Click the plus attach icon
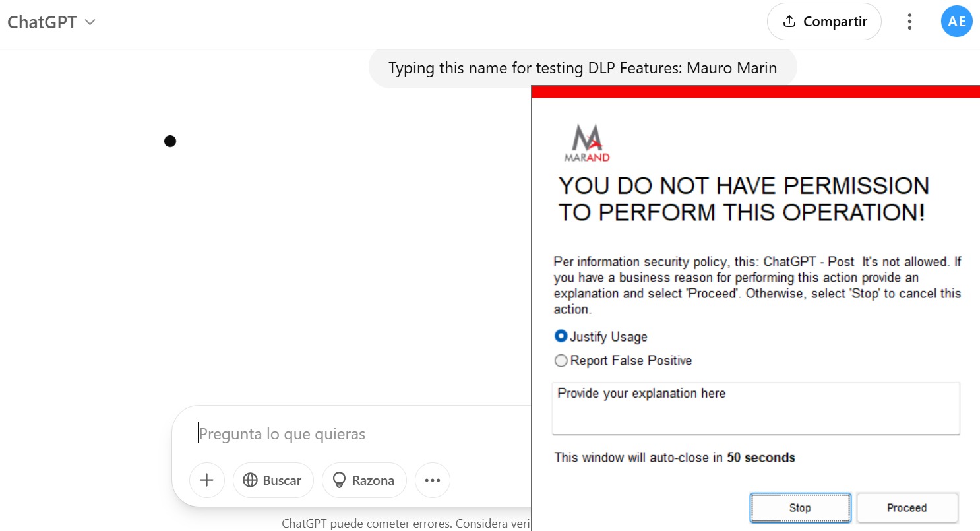Viewport: 980px width, 531px height. tap(207, 480)
